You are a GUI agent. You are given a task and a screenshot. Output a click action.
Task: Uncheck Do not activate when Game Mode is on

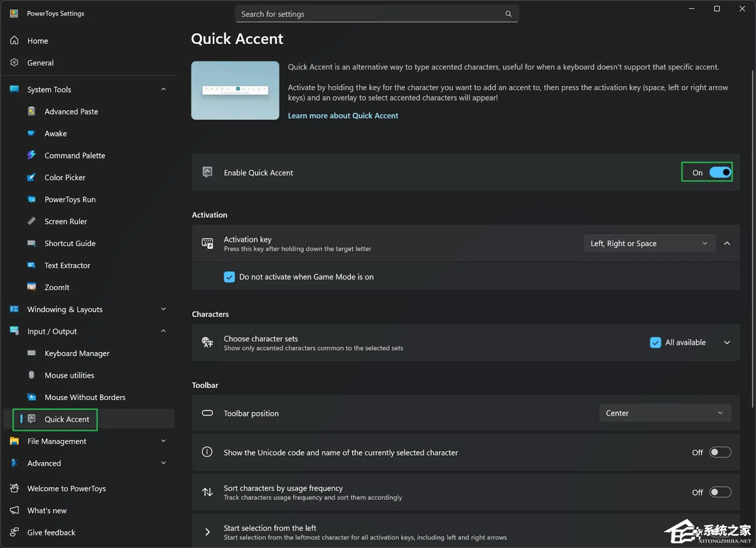coord(229,277)
